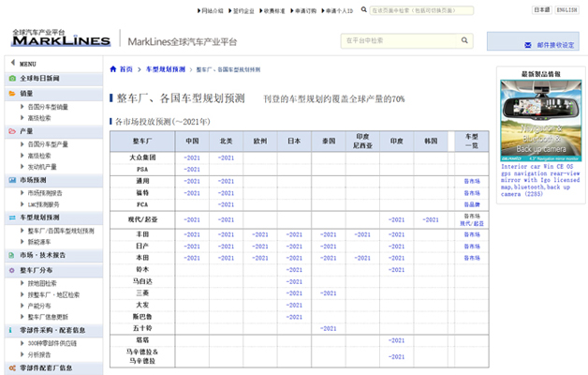Open 各品牌 model list for FCA
The height and width of the screenshot is (375, 588).
point(472,205)
